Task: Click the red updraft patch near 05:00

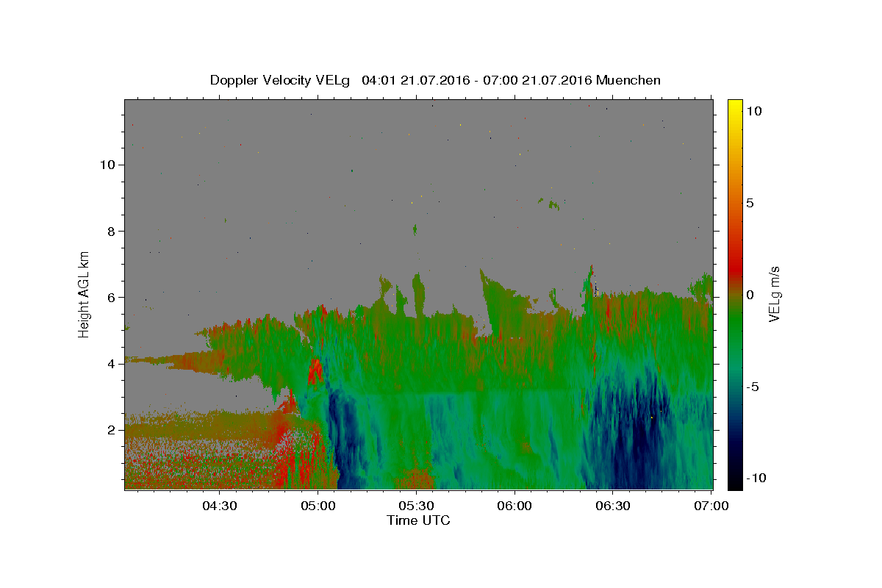Action: pos(315,370)
